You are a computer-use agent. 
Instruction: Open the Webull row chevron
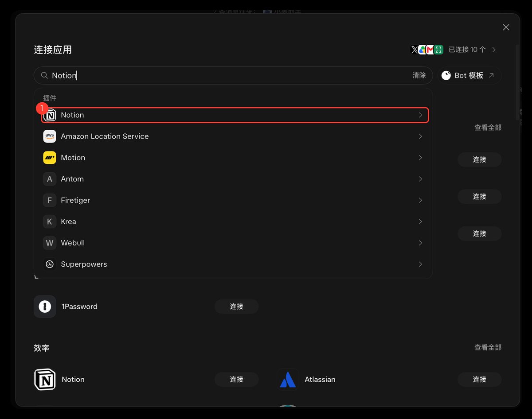click(420, 243)
